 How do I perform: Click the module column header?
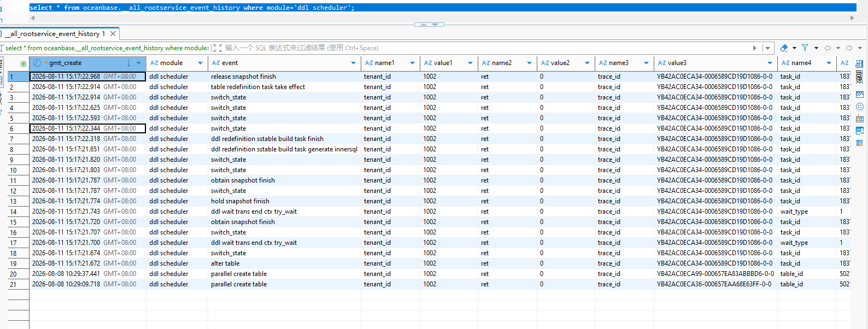pyautogui.click(x=177, y=63)
